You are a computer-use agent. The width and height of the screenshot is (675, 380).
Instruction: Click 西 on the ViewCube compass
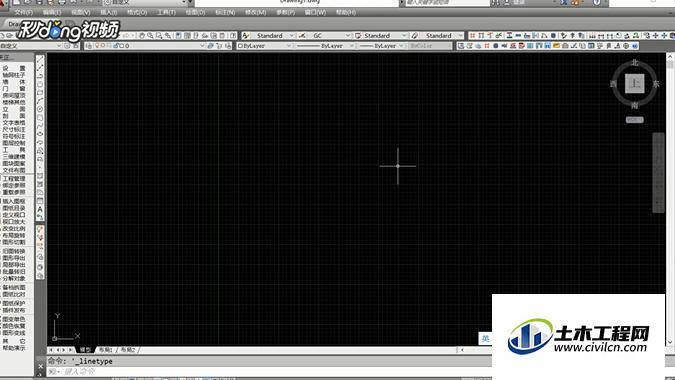613,84
